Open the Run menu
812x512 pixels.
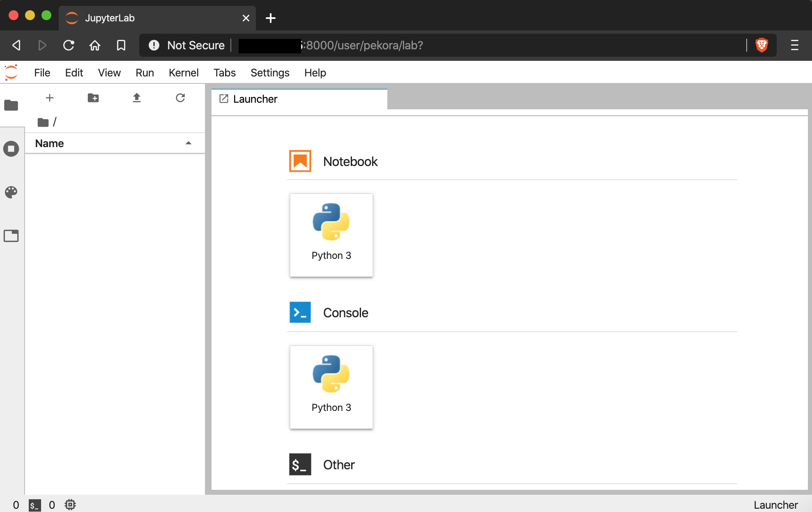pyautogui.click(x=145, y=73)
